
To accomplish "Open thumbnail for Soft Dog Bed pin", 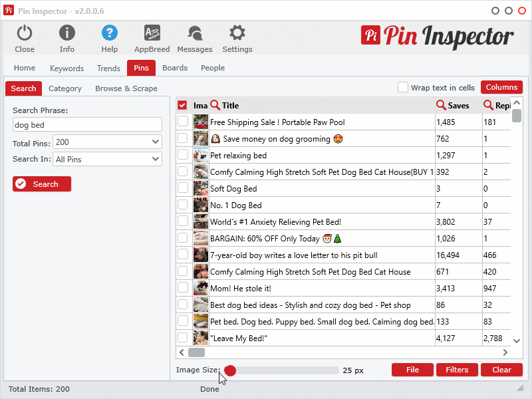I will [201, 188].
